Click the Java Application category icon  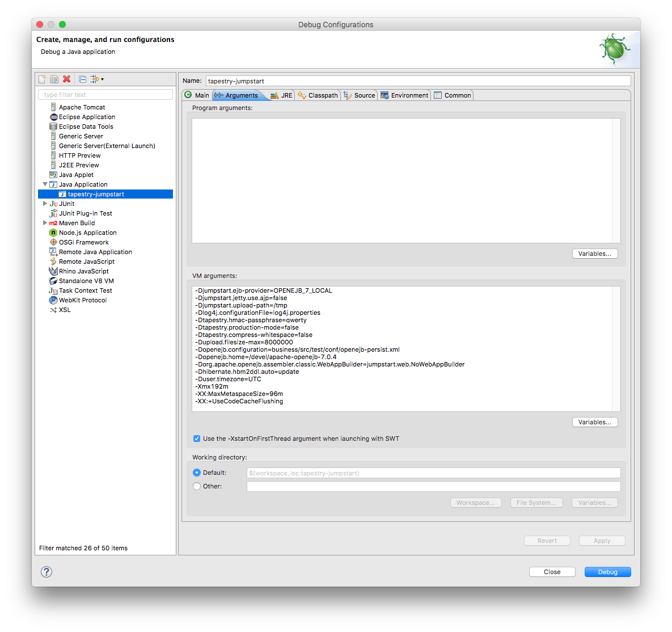click(x=53, y=184)
